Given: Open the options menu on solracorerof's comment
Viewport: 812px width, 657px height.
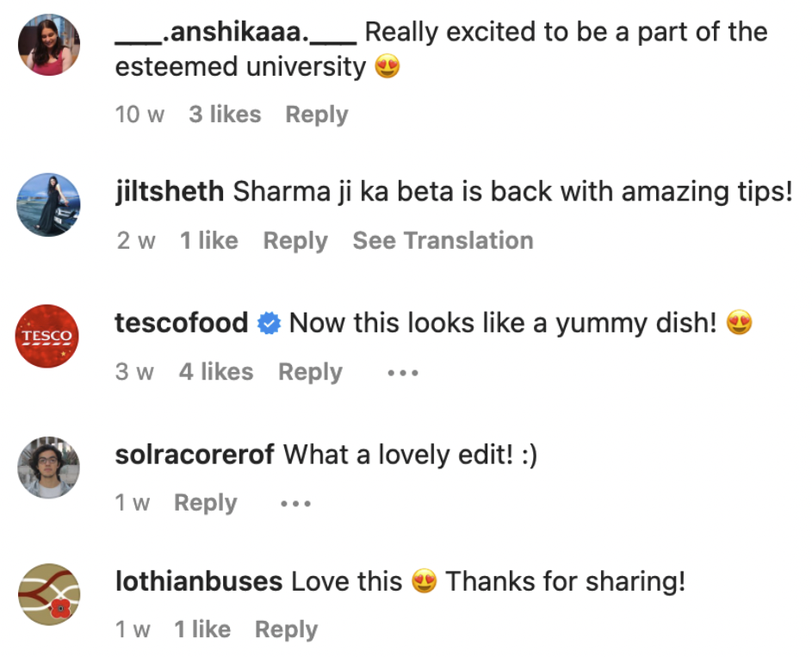Looking at the screenshot, I should coord(295,503).
